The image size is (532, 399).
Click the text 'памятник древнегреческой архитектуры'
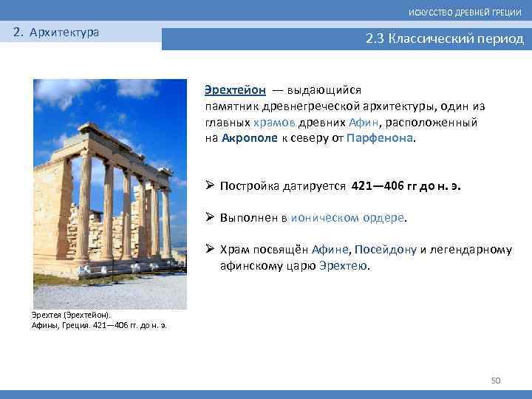(x=319, y=106)
